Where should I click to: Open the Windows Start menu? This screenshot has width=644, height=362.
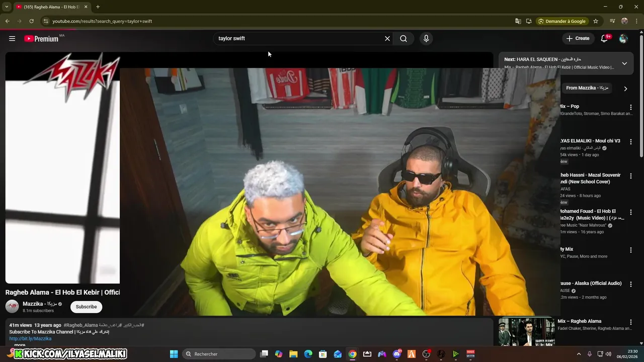pyautogui.click(x=174, y=354)
